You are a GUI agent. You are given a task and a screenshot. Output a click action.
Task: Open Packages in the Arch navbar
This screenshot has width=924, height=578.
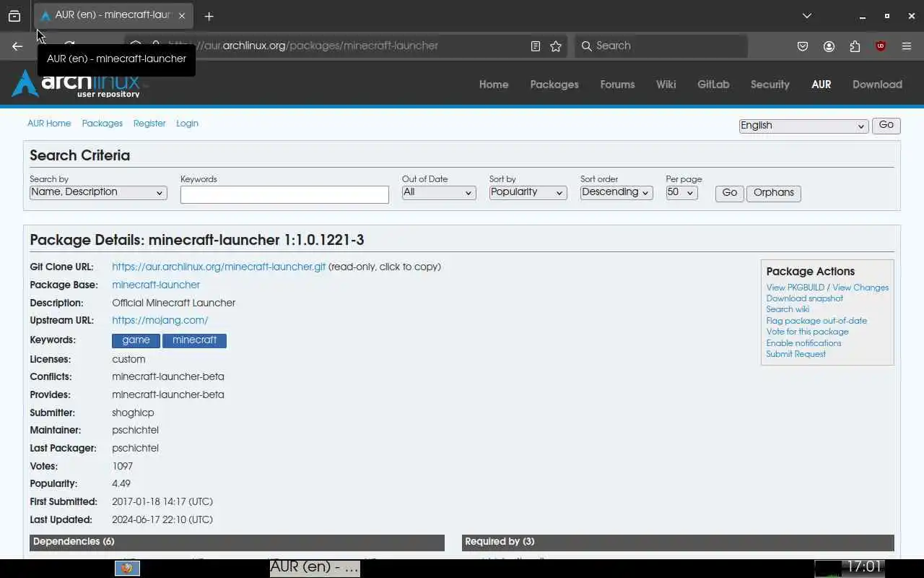coord(554,85)
